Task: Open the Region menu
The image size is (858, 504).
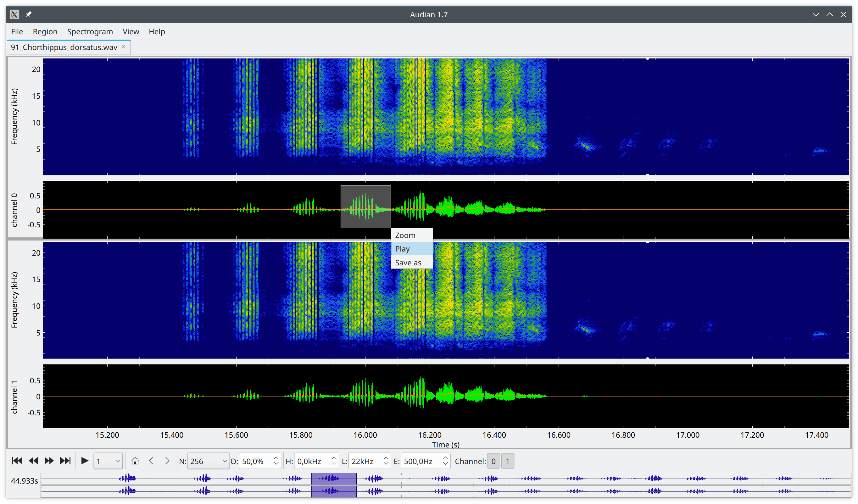Action: point(45,31)
